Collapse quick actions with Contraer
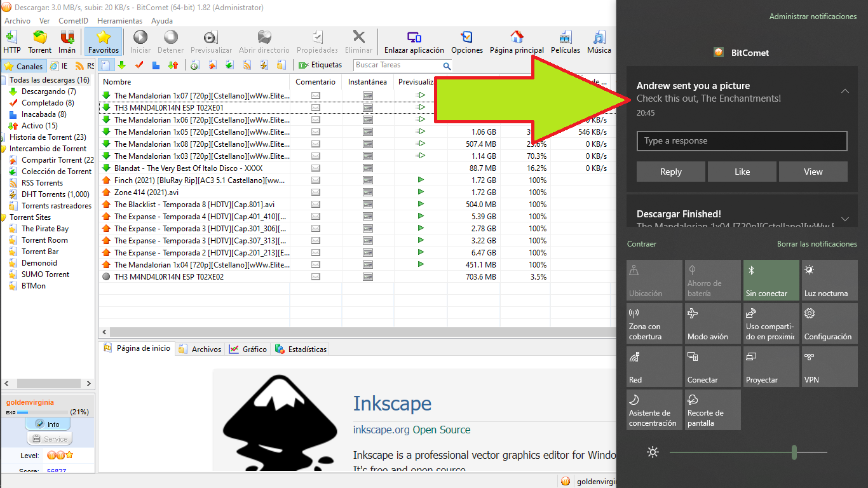This screenshot has height=488, width=868. (642, 244)
